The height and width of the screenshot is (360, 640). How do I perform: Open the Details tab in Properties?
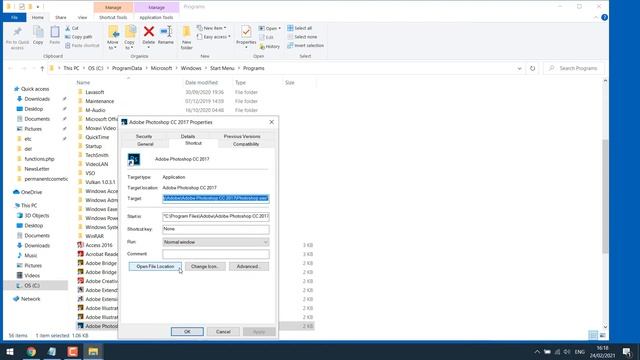tap(188, 136)
